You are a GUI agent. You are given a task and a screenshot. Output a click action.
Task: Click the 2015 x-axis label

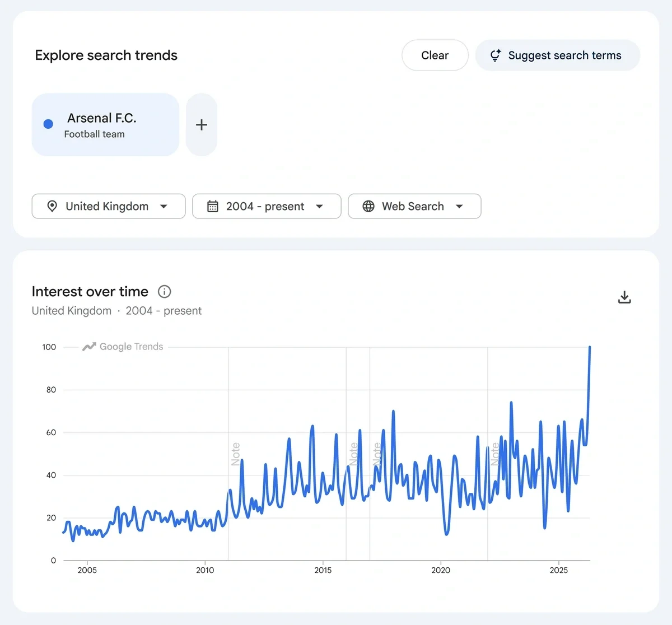point(323,570)
